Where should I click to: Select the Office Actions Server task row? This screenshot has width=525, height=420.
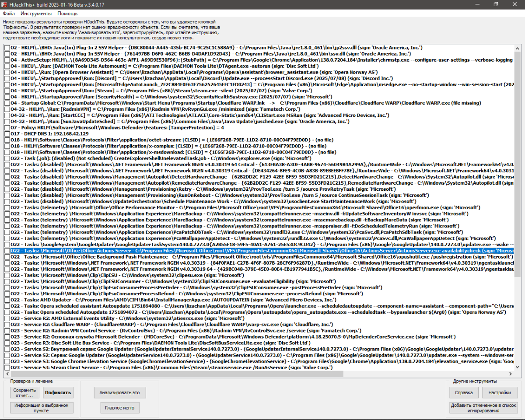coord(259,251)
